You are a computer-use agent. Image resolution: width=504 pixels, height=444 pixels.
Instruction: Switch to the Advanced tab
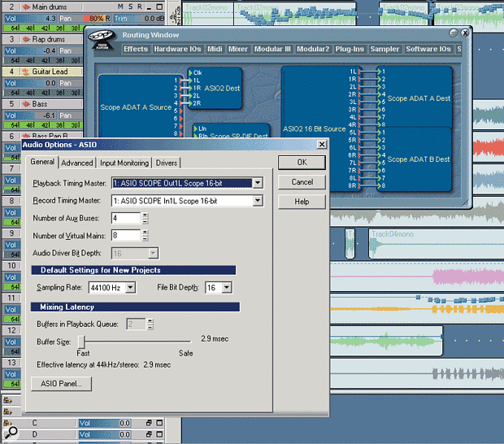coord(77,163)
